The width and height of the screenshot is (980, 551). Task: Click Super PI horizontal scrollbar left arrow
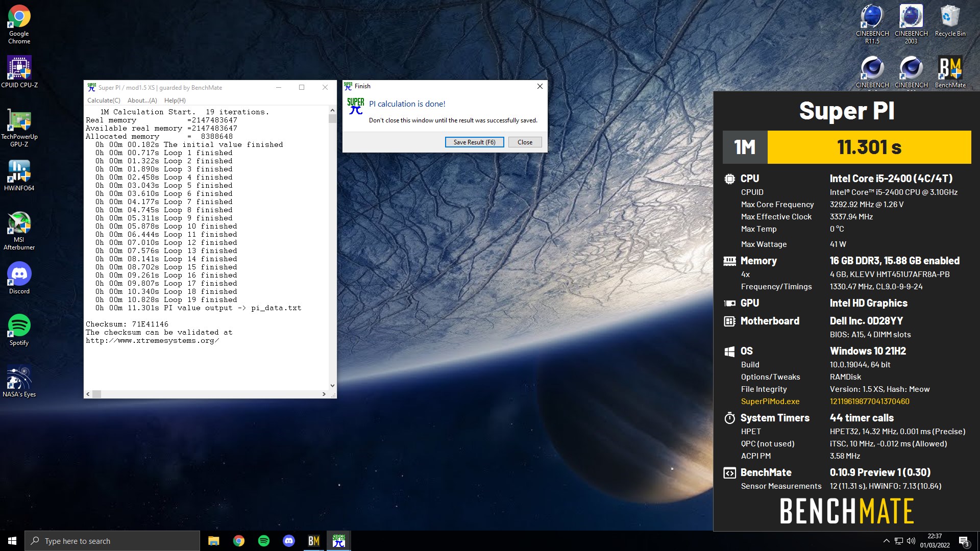pyautogui.click(x=88, y=394)
